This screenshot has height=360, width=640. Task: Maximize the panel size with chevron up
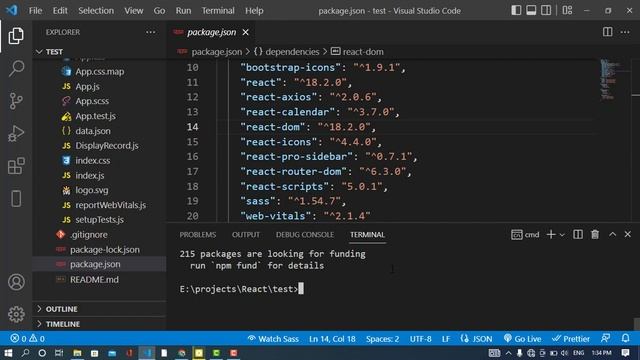[x=612, y=234]
